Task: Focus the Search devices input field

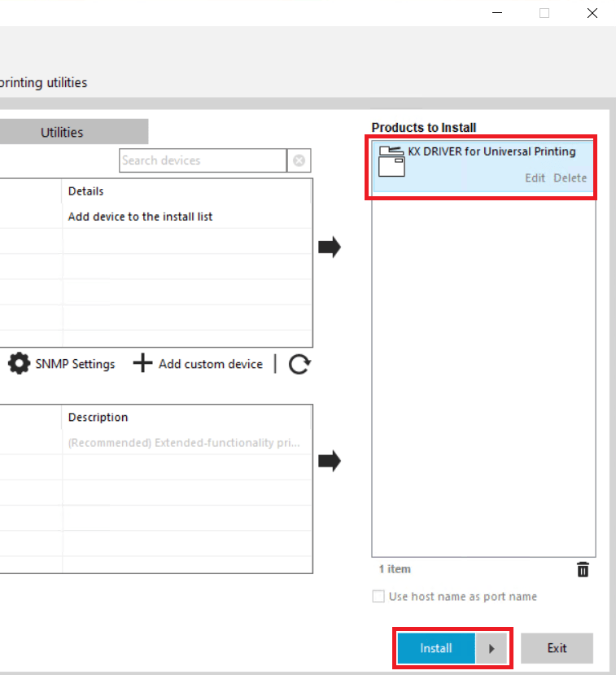Action: (x=203, y=160)
